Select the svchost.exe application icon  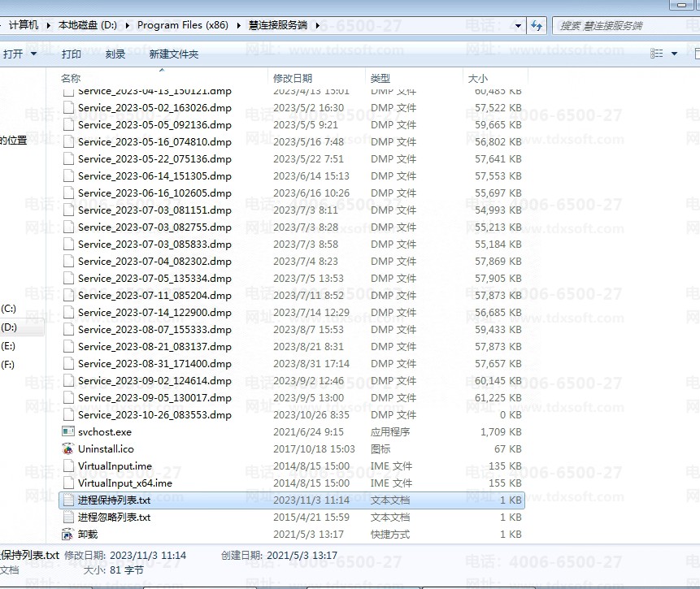point(67,431)
